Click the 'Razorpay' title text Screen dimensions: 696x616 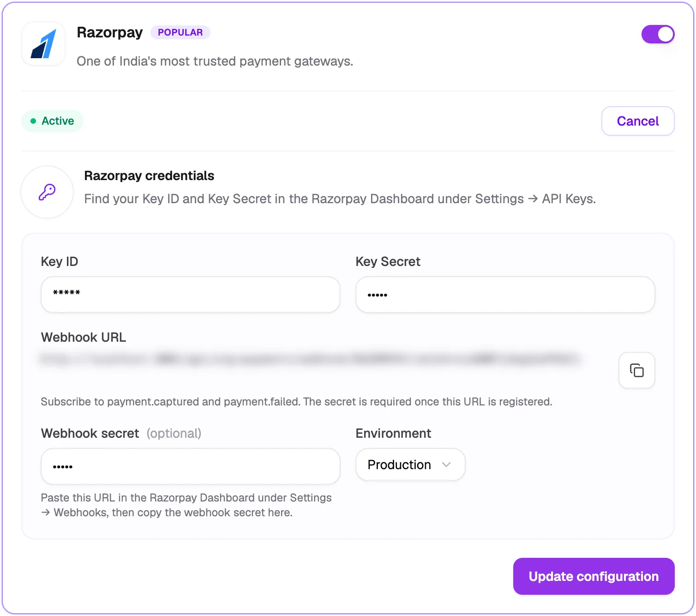point(110,33)
